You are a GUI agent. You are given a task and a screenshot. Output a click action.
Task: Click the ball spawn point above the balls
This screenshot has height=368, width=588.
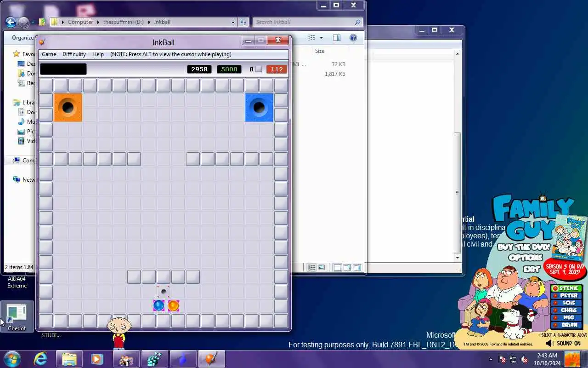pyautogui.click(x=163, y=291)
